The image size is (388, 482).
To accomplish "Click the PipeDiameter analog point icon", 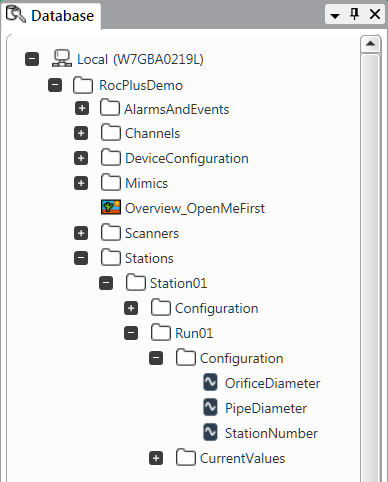I will tap(210, 407).
